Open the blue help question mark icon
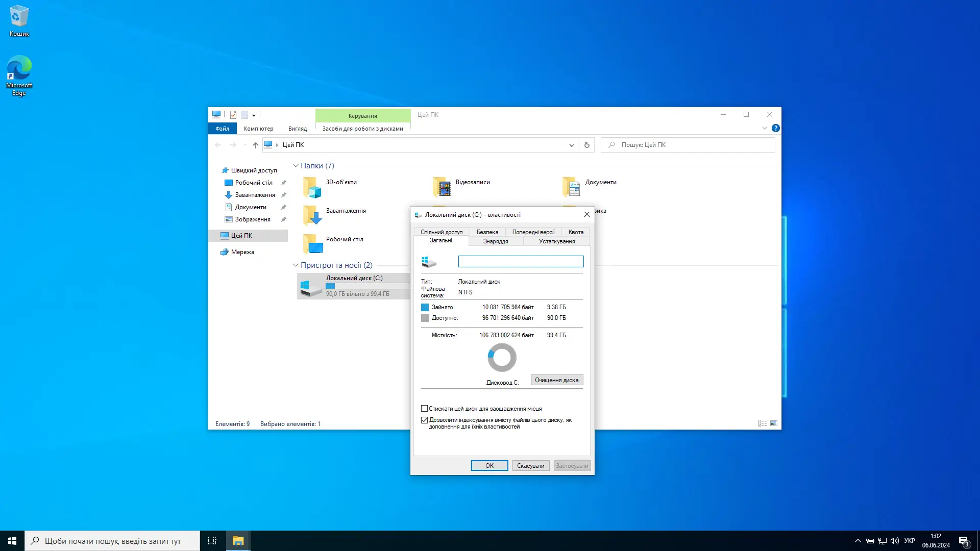980x551 pixels. 775,128
